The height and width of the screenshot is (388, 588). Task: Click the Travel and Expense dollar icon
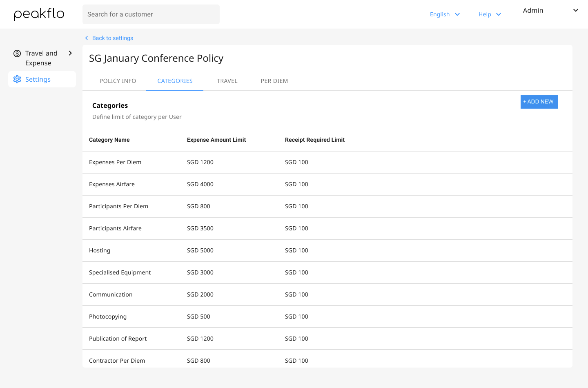tap(17, 54)
